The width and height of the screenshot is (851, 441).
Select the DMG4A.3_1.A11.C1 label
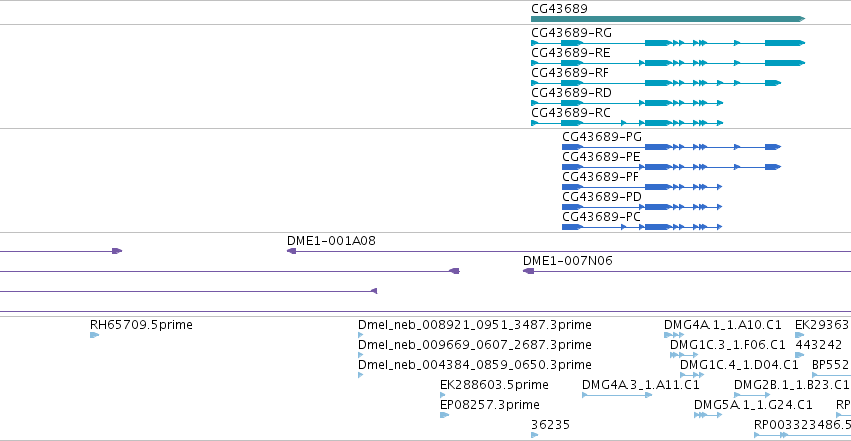(641, 386)
